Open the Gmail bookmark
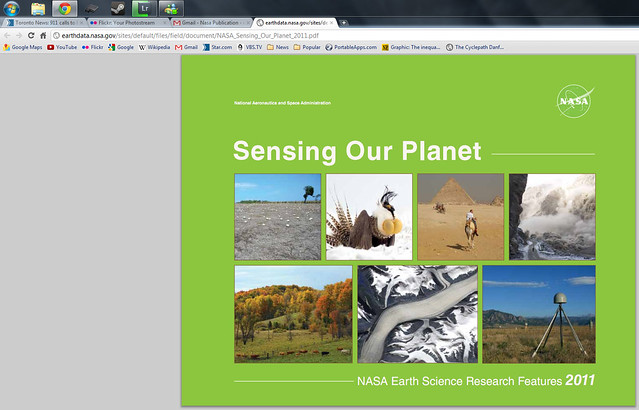Viewport: 639px width, 410px height. (186, 47)
